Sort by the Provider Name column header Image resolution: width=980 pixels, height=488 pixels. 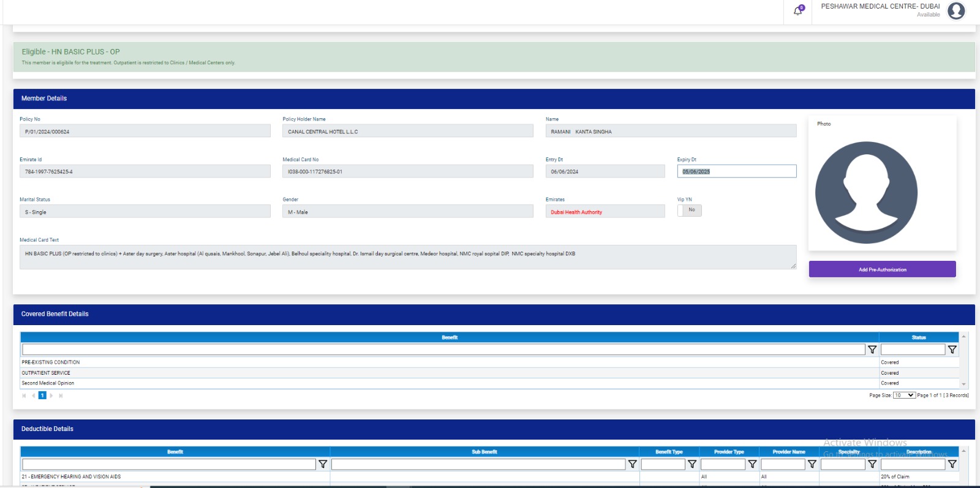[x=788, y=452]
